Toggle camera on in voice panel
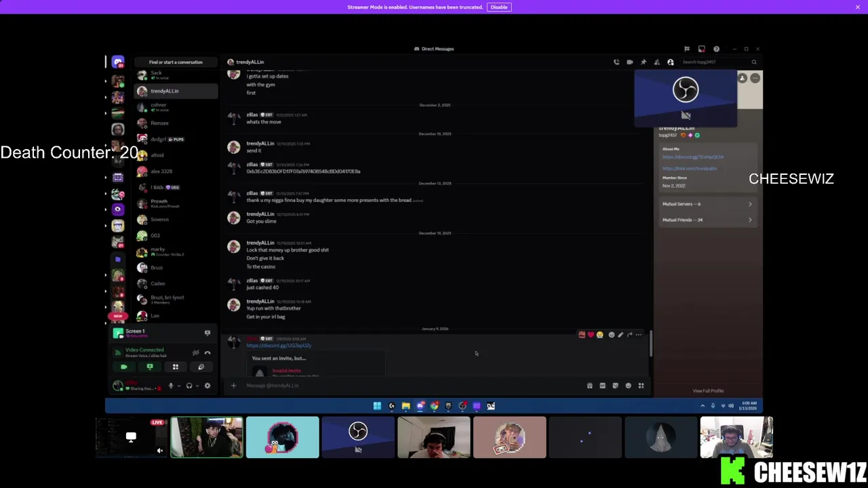This screenshot has height=488, width=868. [x=124, y=367]
